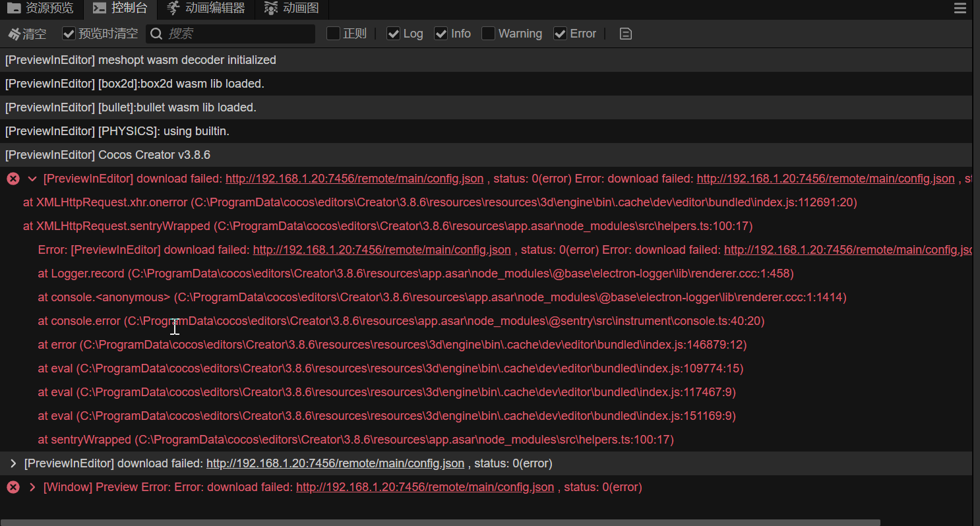This screenshot has height=526, width=980.
Task: Select the '[box2d]:box2d wasm lib loaded.' line
Action: (x=486, y=84)
